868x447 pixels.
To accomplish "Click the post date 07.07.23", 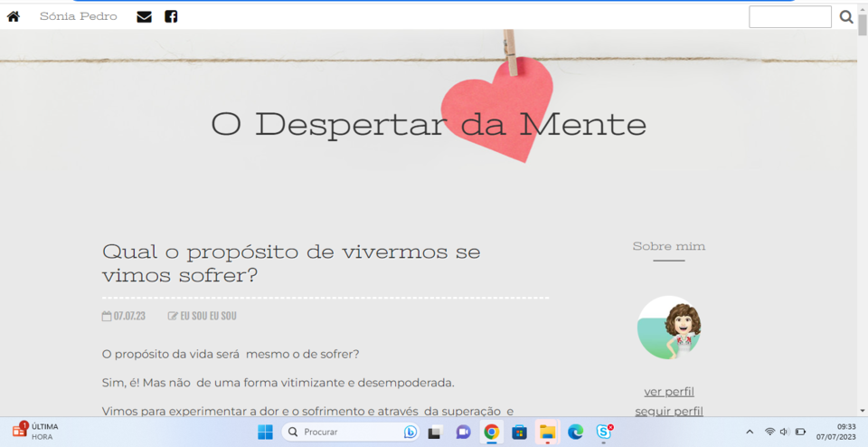I will pos(124,317).
